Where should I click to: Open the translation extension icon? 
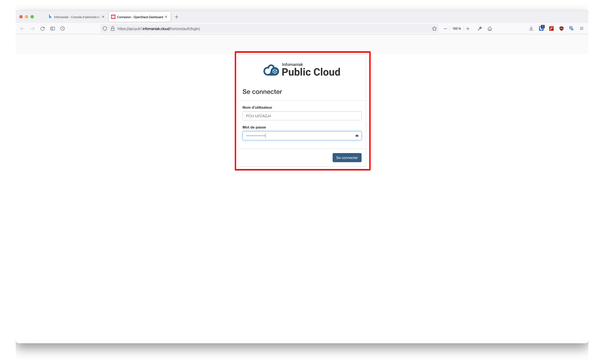pyautogui.click(x=571, y=28)
